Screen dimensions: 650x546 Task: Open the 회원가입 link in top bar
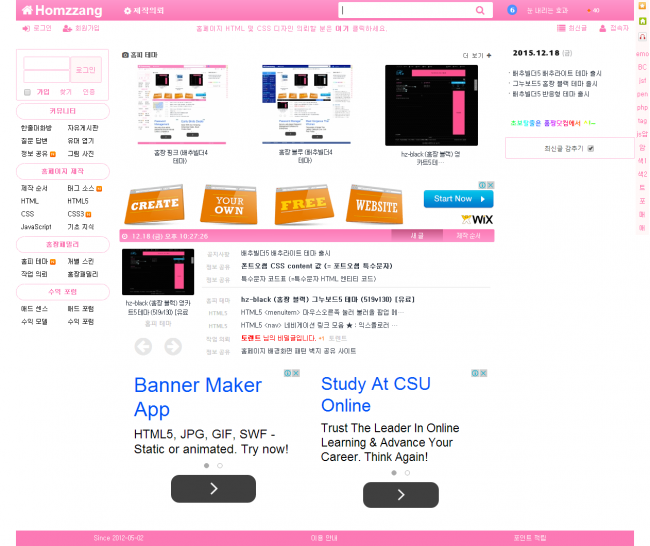tap(82, 28)
